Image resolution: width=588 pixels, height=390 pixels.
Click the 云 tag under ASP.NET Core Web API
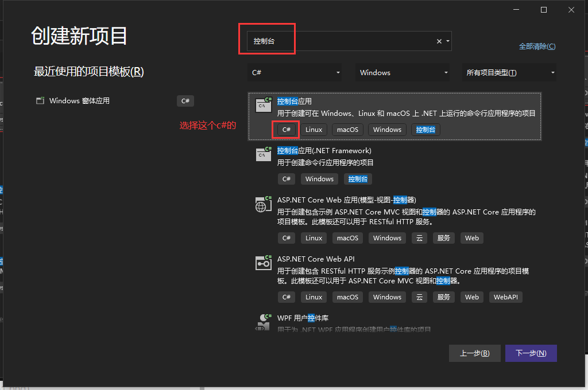(x=420, y=297)
